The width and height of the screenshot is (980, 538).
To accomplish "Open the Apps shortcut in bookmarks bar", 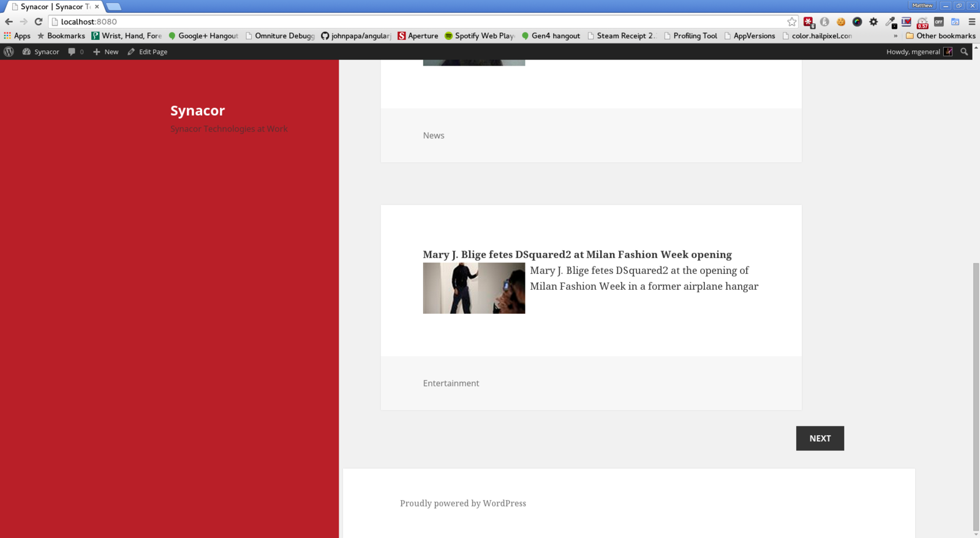I will pos(17,36).
